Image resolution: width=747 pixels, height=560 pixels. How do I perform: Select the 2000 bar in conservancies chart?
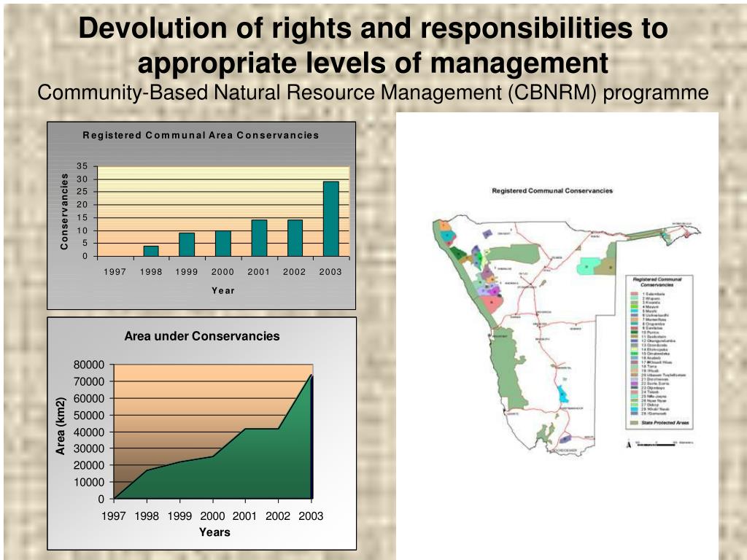pyautogui.click(x=223, y=244)
